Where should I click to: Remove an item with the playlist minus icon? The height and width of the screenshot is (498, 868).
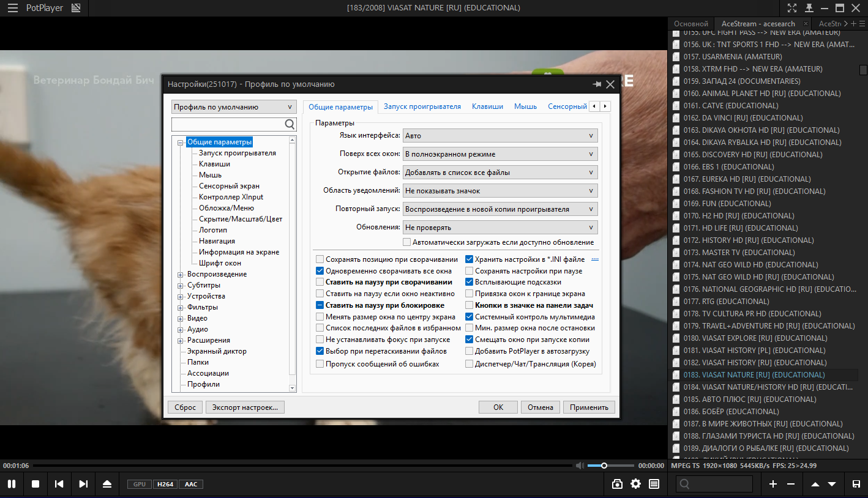pos(791,484)
